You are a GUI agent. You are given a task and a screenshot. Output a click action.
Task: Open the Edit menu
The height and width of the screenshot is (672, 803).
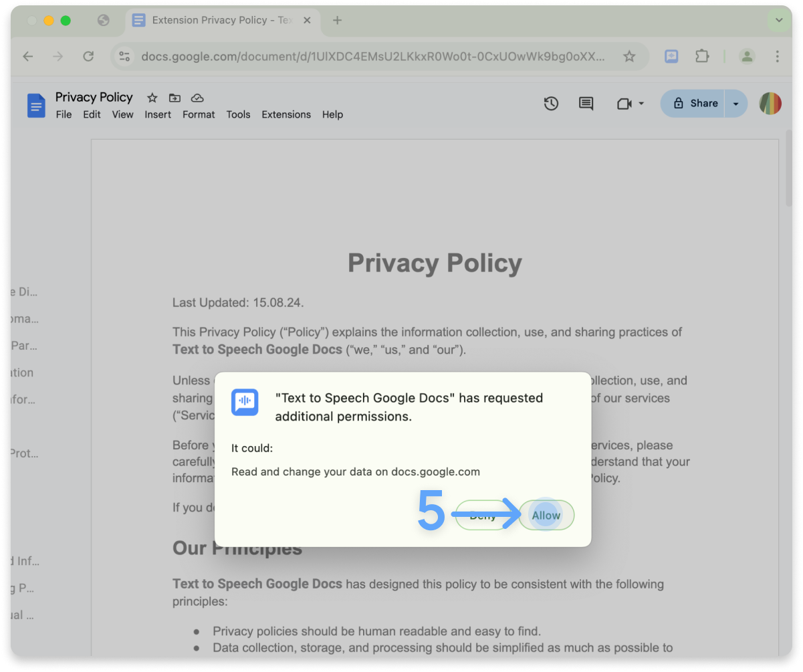coord(92,114)
